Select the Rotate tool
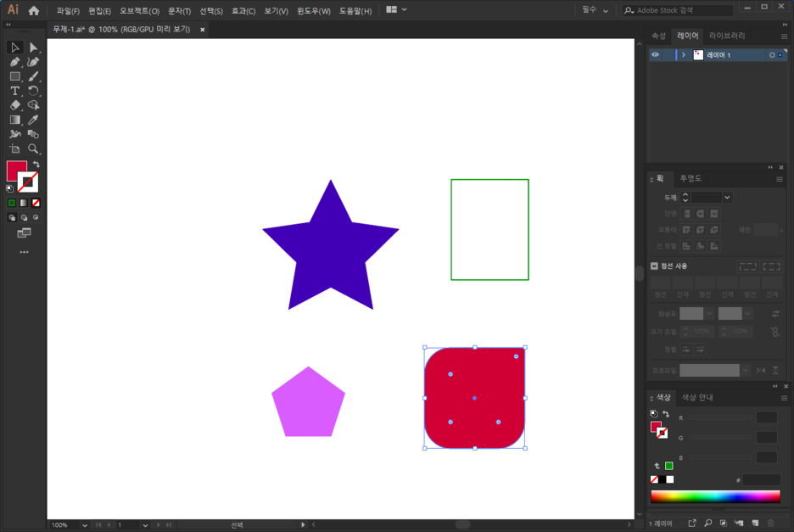The width and height of the screenshot is (794, 532). click(33, 91)
